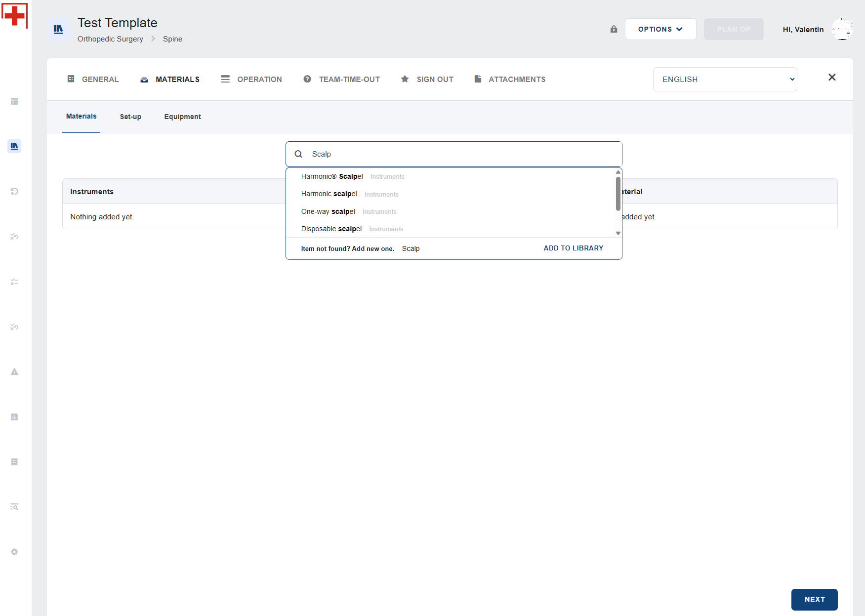Image resolution: width=865 pixels, height=616 pixels.
Task: Open the ENGLISH language selector
Action: click(725, 80)
